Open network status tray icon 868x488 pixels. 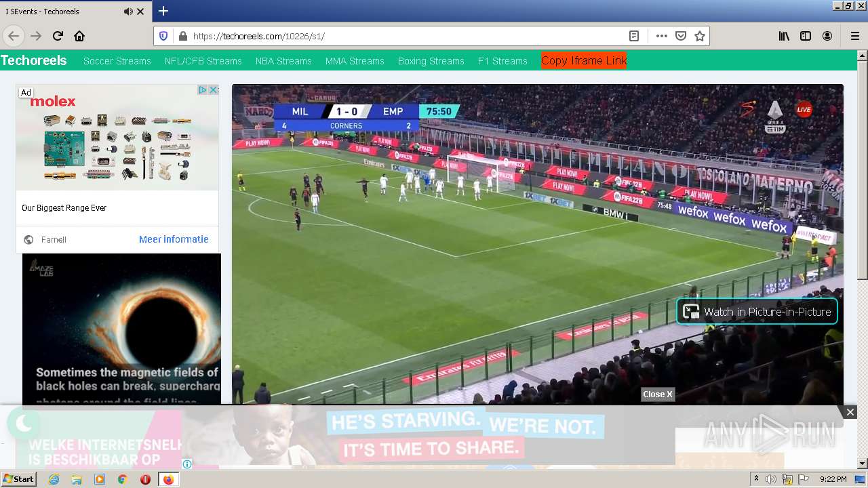click(x=787, y=480)
